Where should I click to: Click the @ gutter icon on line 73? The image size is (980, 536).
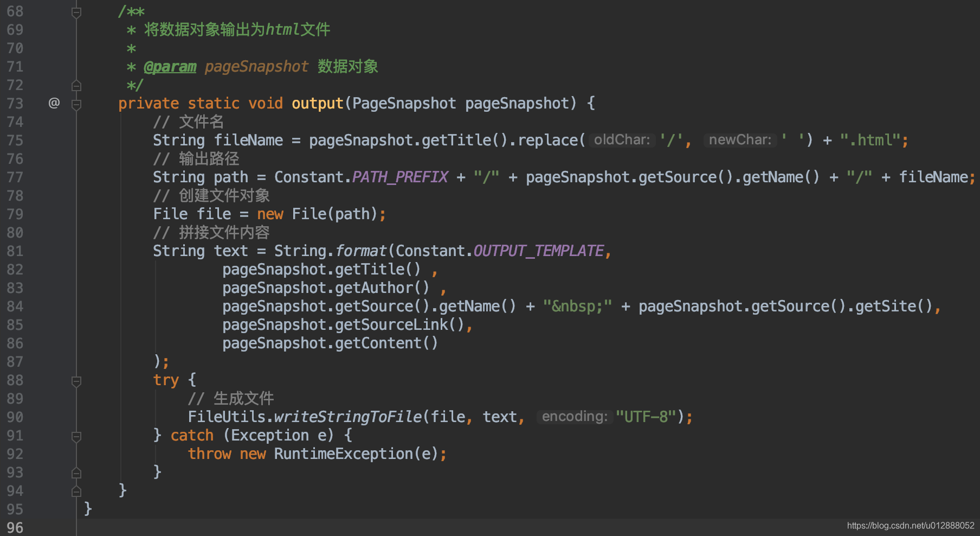point(54,103)
